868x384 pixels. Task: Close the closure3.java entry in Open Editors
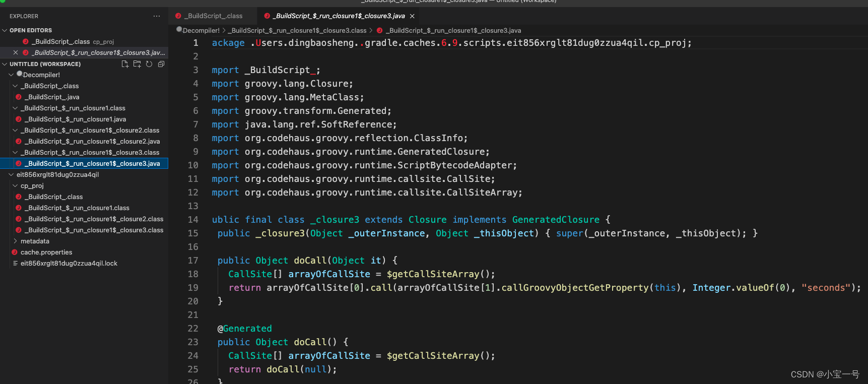16,52
